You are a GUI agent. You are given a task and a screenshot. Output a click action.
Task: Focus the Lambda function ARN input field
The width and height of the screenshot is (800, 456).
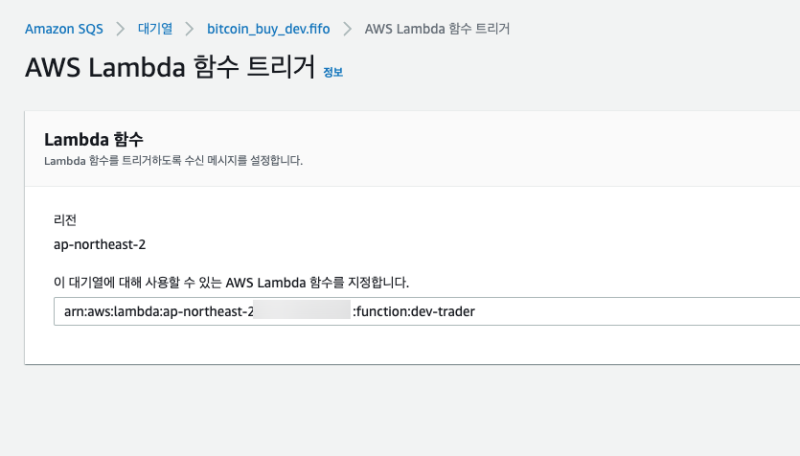[600, 311]
